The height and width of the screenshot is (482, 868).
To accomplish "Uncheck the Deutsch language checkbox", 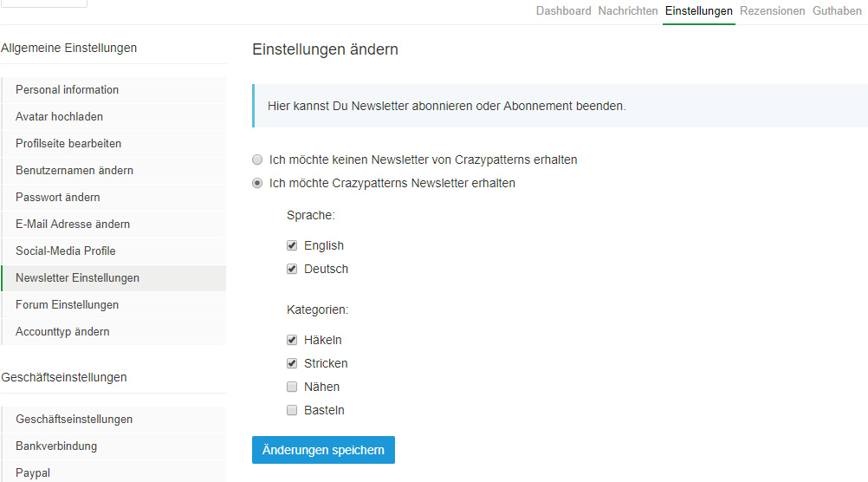I will [292, 270].
